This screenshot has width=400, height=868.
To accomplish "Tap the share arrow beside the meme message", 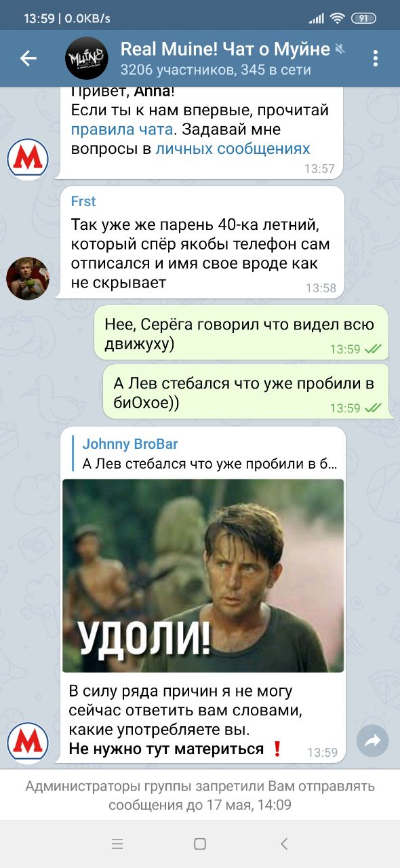I will (x=372, y=741).
